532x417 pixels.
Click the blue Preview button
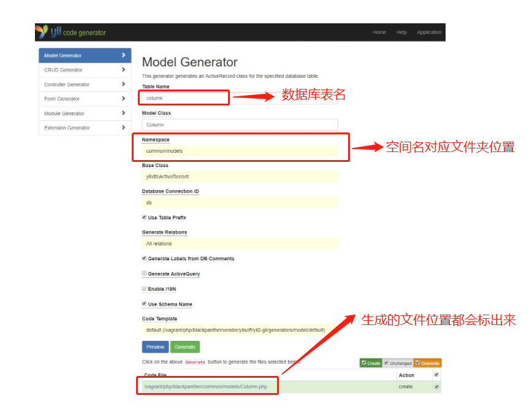(156, 347)
